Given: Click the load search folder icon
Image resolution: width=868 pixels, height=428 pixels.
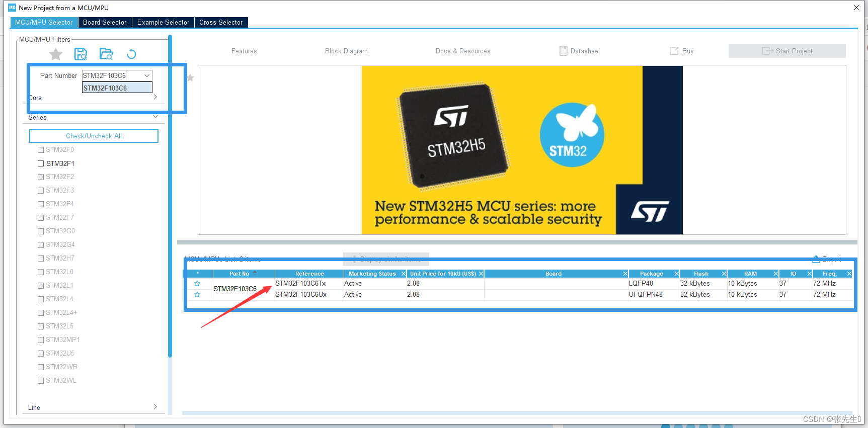Looking at the screenshot, I should coord(106,54).
